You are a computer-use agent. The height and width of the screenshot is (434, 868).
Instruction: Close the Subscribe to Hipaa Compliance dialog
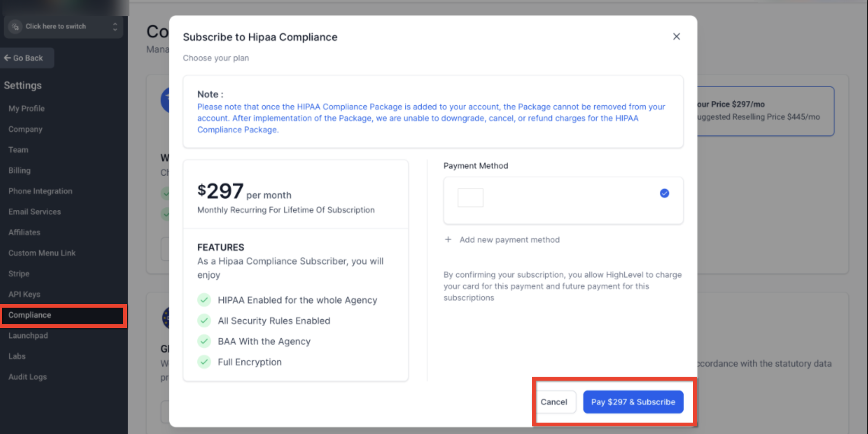676,37
